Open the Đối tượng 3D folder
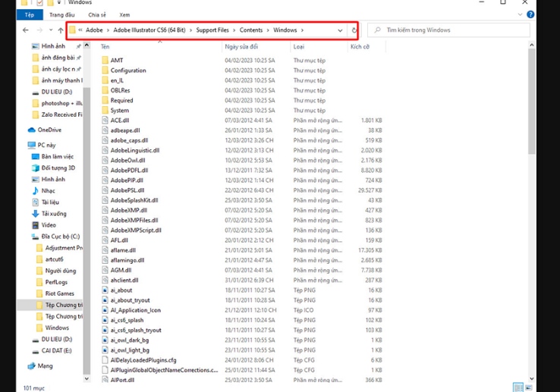Screen dimensions: 560x392 pos(58,168)
